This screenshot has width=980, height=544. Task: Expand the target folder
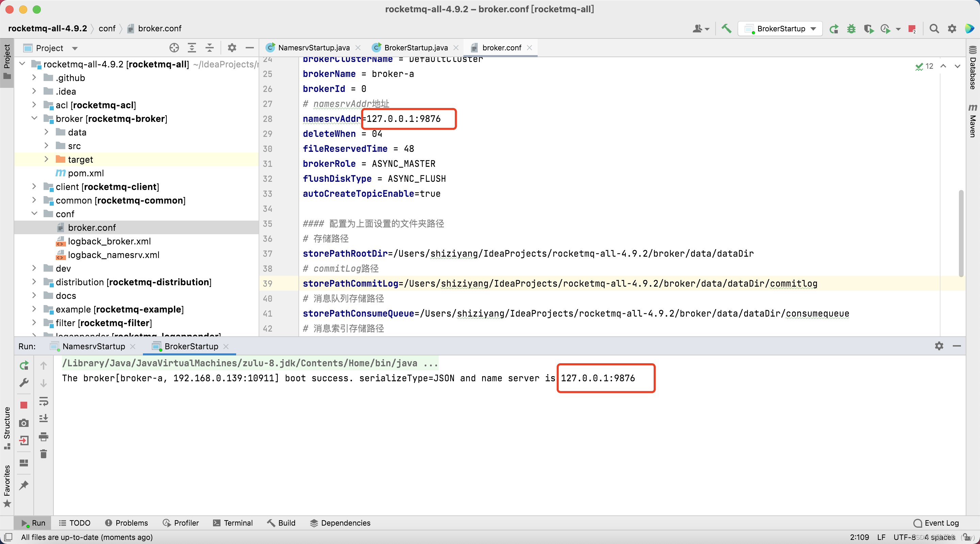46,159
